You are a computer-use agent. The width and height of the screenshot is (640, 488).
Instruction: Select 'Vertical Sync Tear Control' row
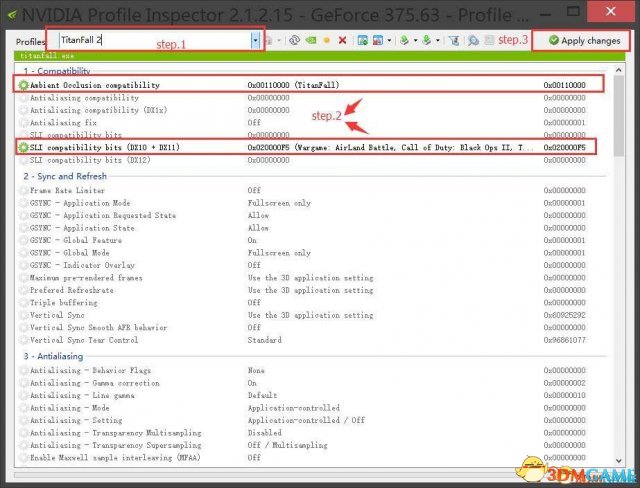click(313, 340)
